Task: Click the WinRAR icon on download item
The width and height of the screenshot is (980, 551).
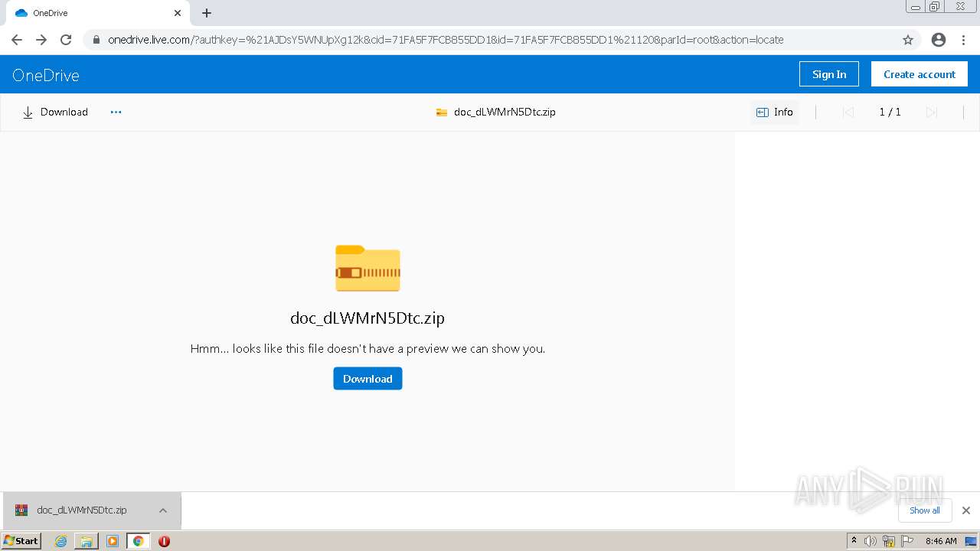Action: click(x=21, y=510)
